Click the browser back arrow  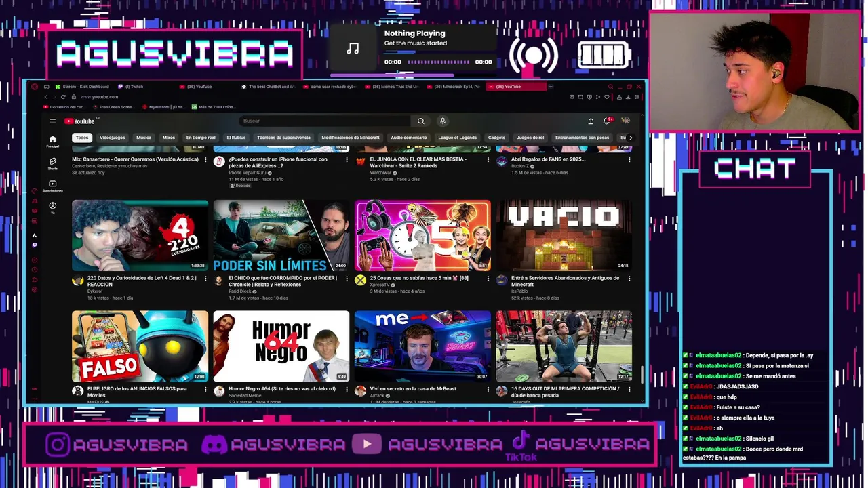click(x=45, y=97)
